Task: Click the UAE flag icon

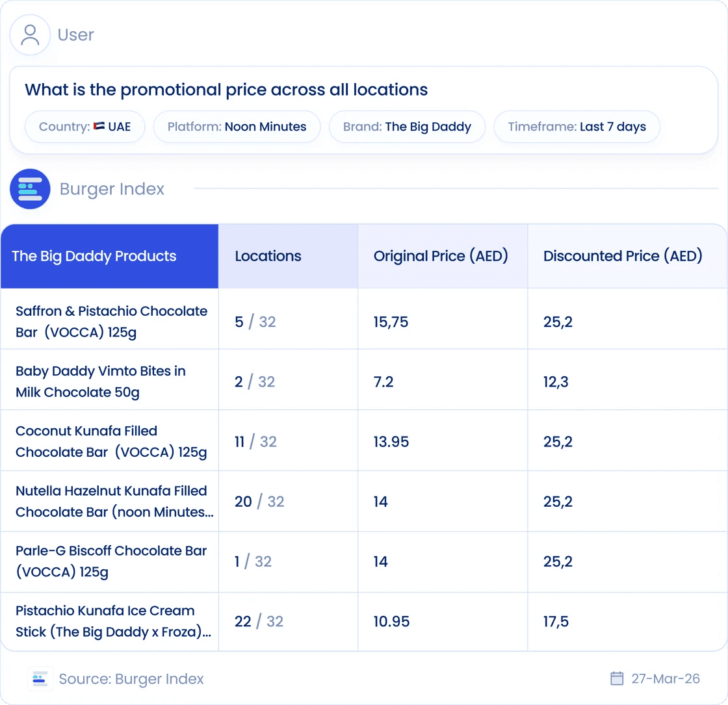Action: [x=99, y=126]
